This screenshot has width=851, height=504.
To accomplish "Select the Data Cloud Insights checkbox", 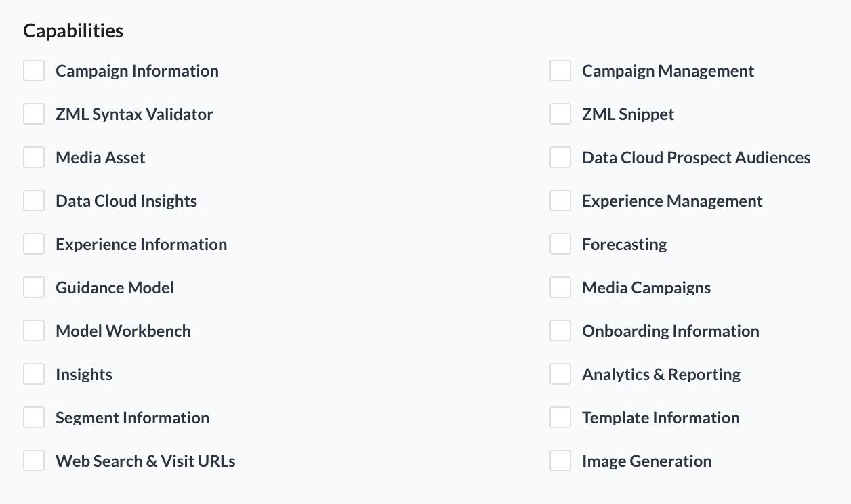I will 34,201.
